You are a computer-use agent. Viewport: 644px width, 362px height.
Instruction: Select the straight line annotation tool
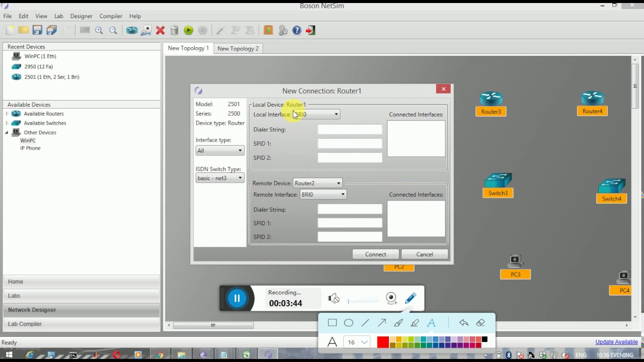point(365,323)
